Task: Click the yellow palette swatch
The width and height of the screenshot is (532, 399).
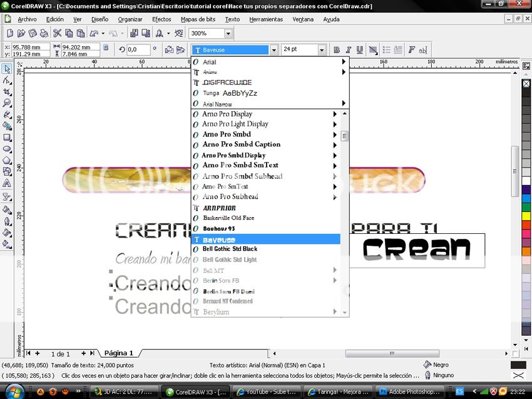Action: 526,216
